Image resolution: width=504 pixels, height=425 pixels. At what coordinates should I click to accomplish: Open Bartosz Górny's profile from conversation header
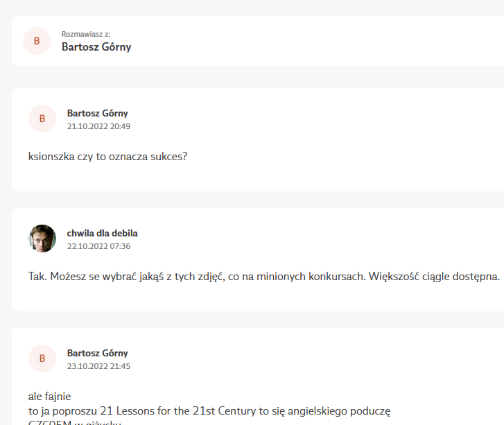(x=96, y=47)
